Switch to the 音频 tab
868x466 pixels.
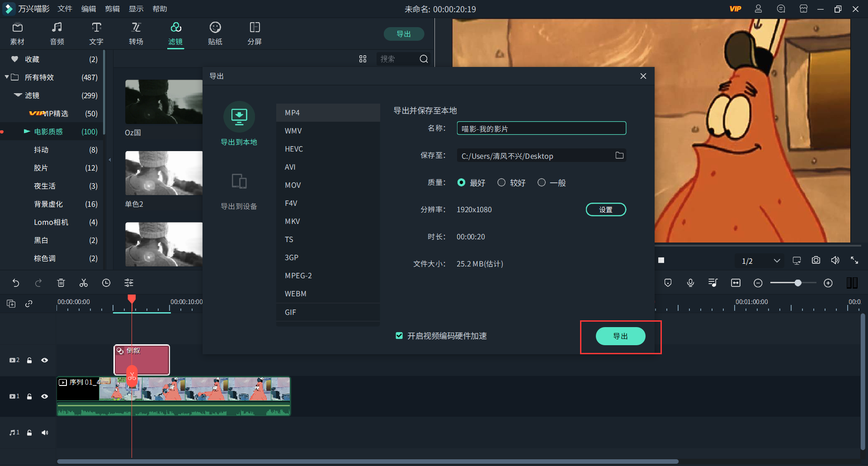pos(57,33)
